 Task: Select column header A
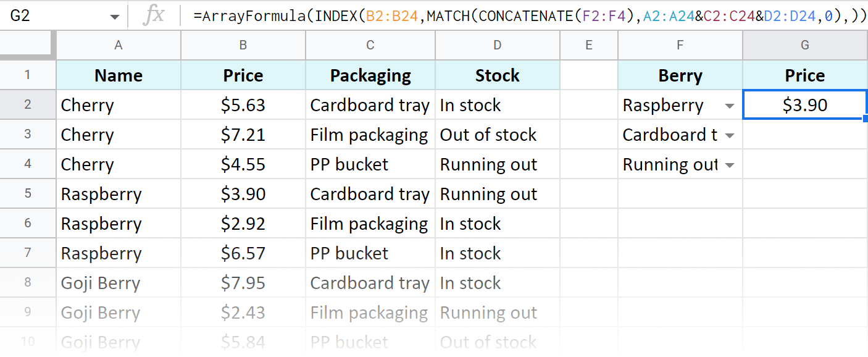tap(118, 45)
